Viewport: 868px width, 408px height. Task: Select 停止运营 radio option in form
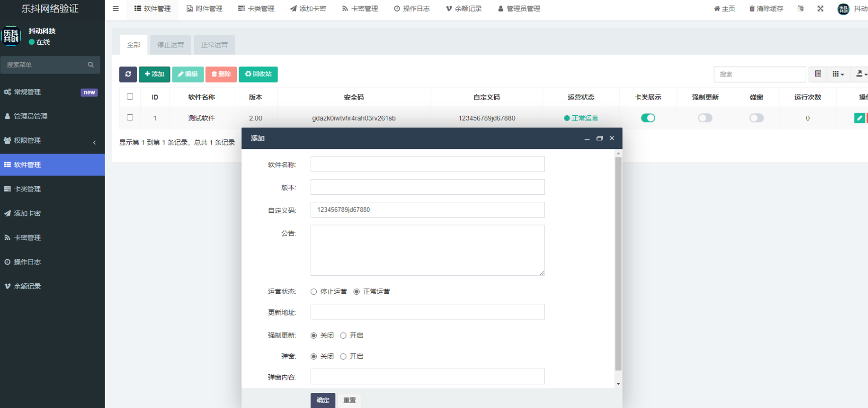coord(314,292)
